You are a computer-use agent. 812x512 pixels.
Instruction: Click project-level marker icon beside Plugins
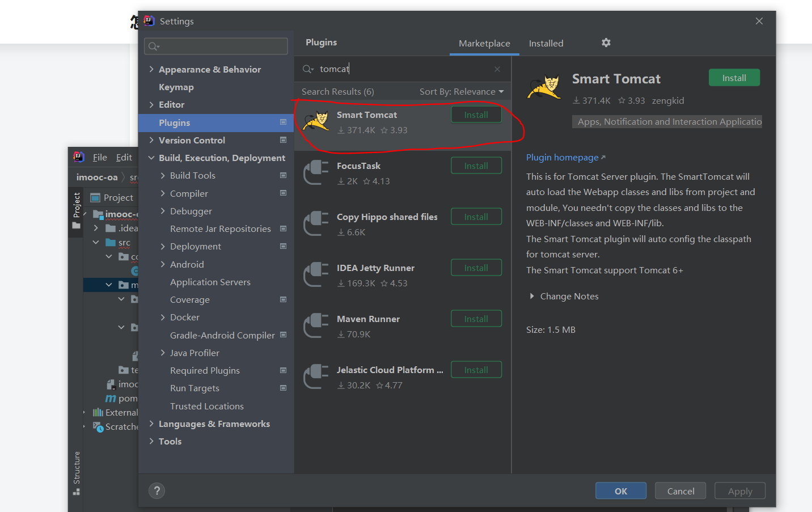point(284,122)
